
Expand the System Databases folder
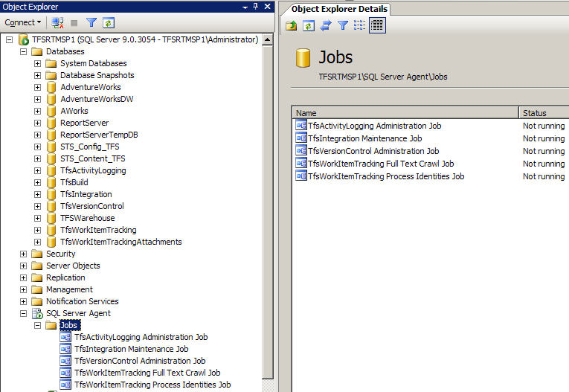[37, 63]
